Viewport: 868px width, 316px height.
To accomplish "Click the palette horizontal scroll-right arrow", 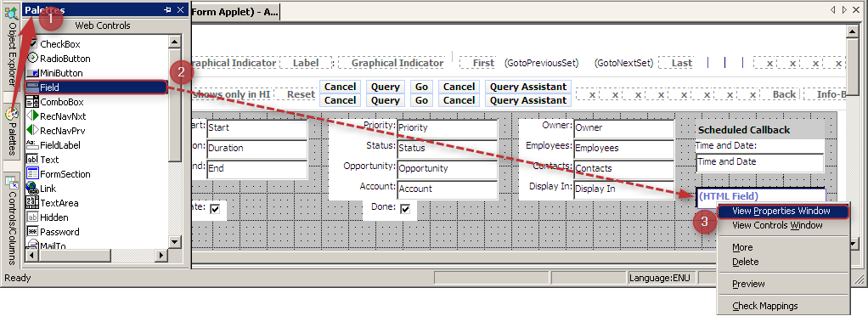I will (161, 255).
